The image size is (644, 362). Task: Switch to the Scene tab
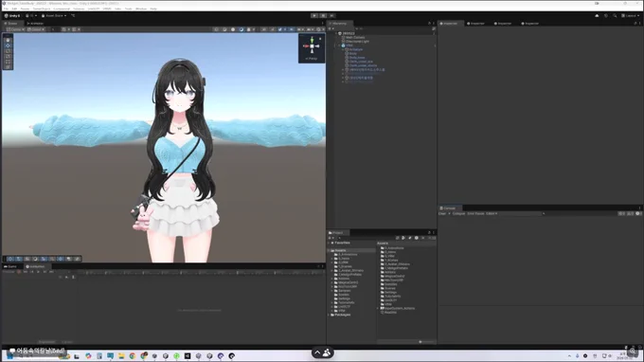(x=11, y=24)
